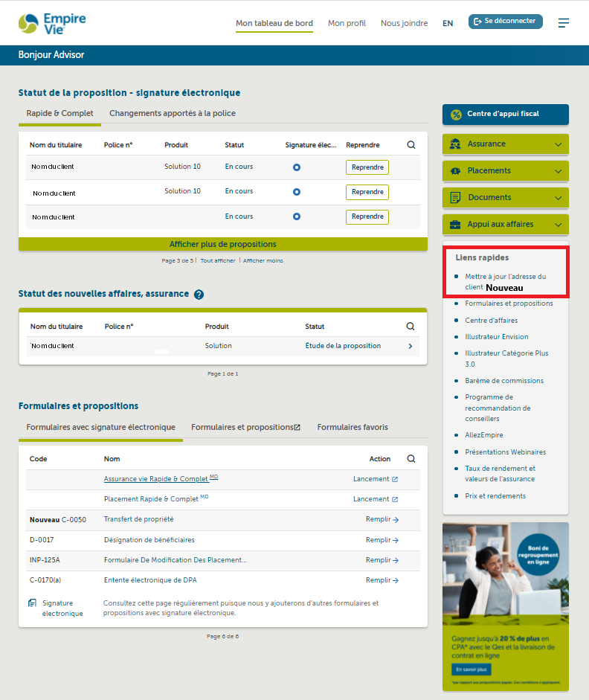Screen dimensions: 589x700
Task: Select signature radio in second Solution 10 row
Action: [297, 192]
